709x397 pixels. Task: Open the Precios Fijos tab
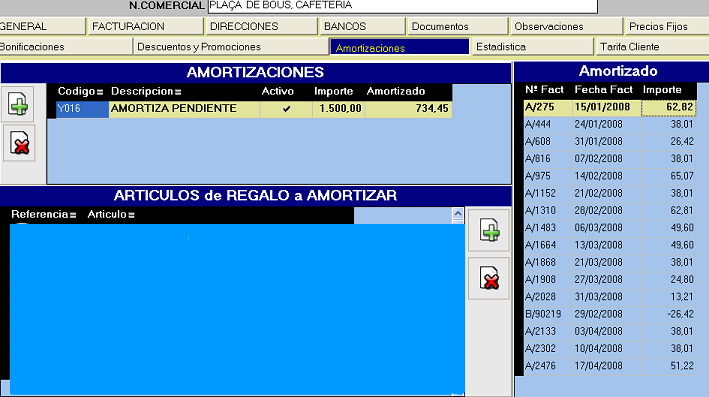[666, 26]
